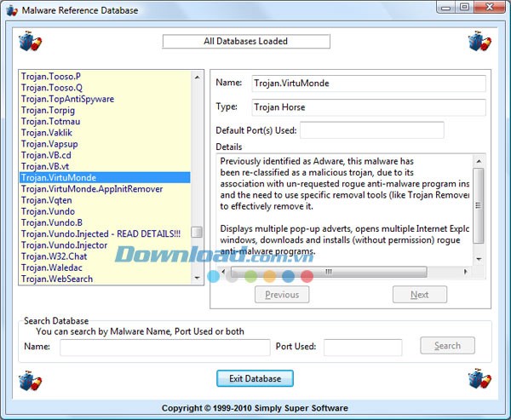Click Details vertical scrollbar thumb
This screenshot has width=511, height=420.
pyautogui.click(x=479, y=206)
